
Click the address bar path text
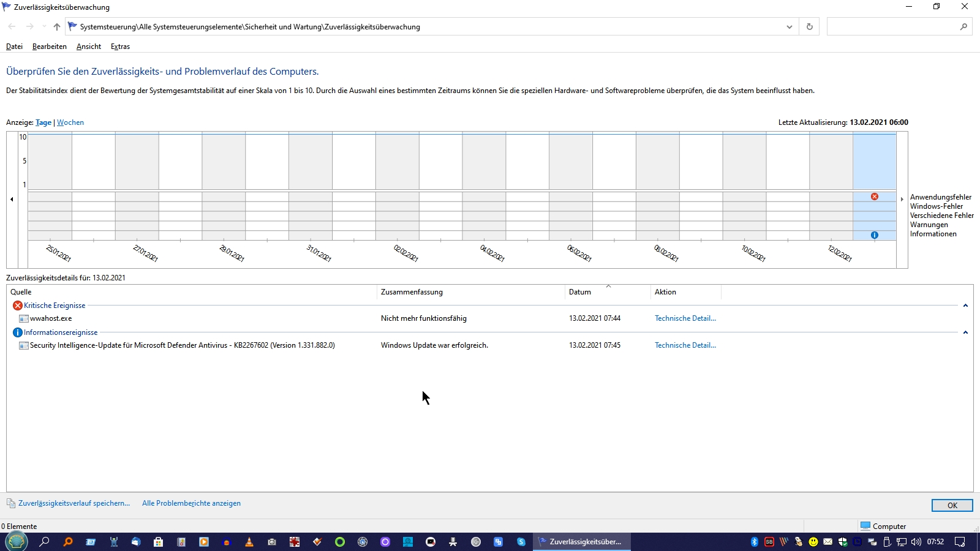point(250,27)
